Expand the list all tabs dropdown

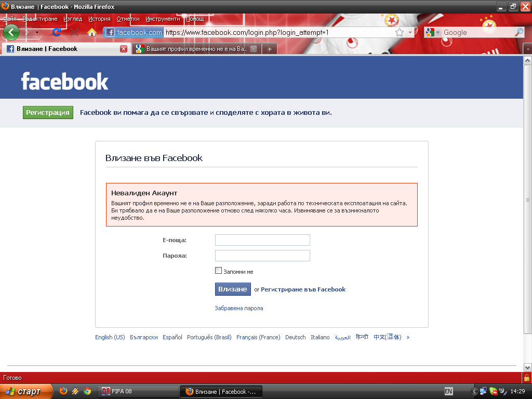pyautogui.click(x=528, y=49)
